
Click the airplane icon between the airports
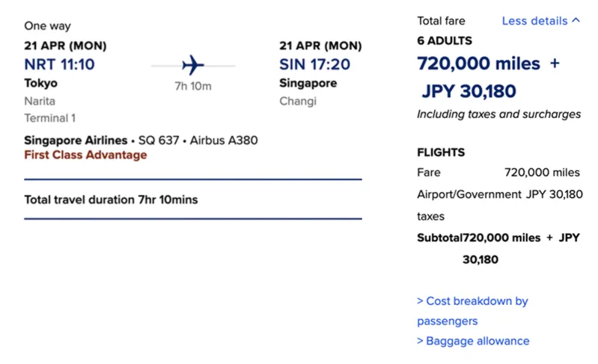click(x=193, y=65)
